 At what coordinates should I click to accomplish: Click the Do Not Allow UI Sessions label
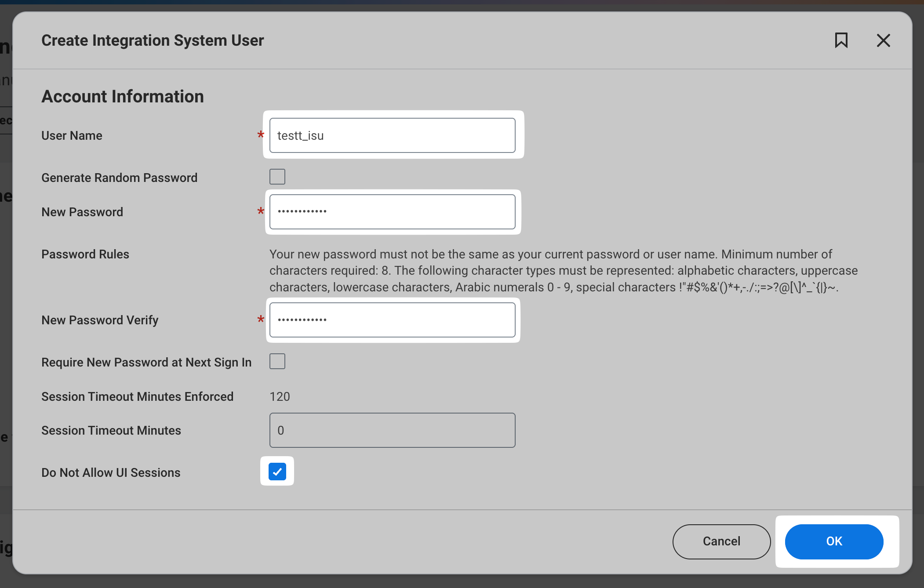111,472
